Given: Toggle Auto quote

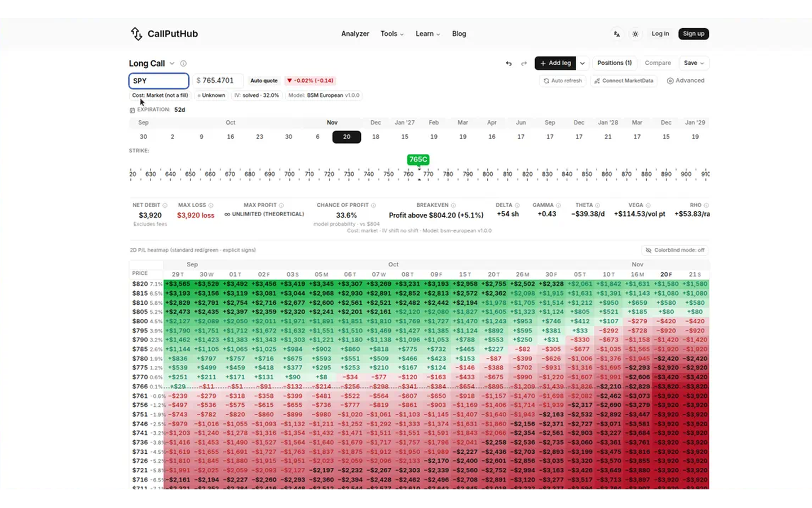Looking at the screenshot, I should (264, 81).
